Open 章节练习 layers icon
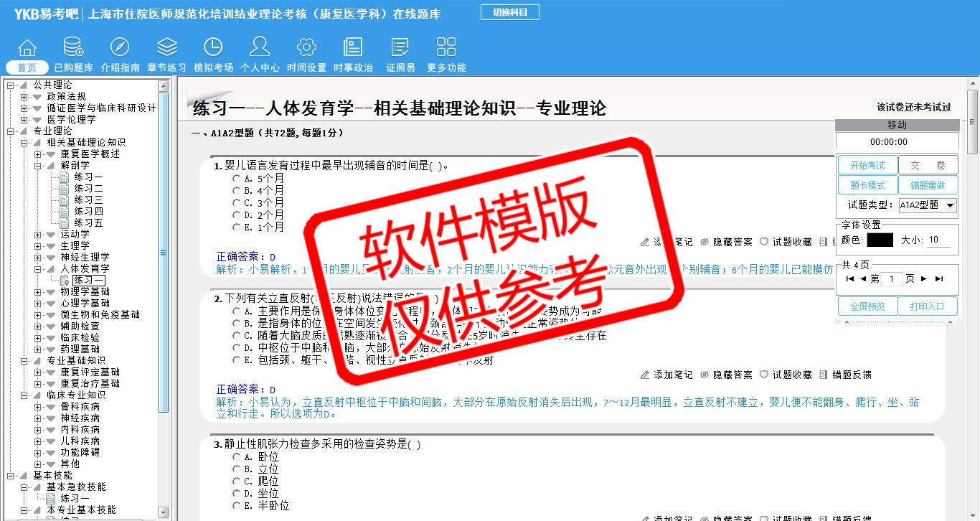980x521 pixels. coord(166,48)
